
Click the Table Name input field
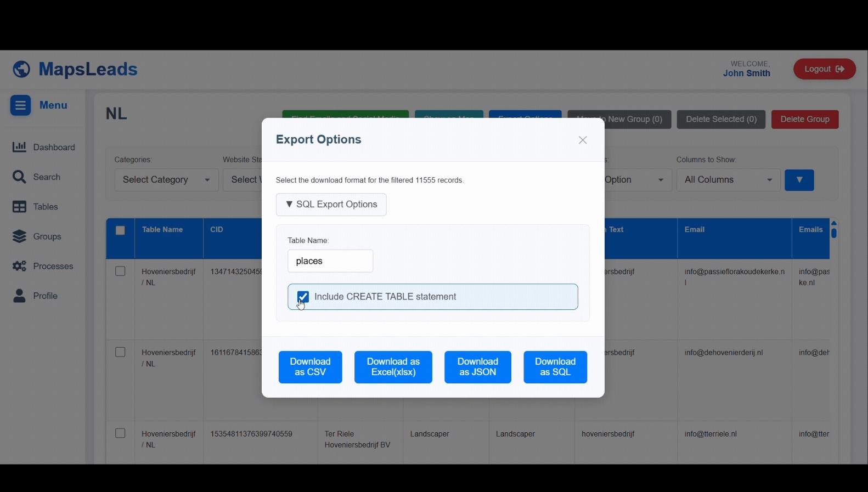[330, 261]
